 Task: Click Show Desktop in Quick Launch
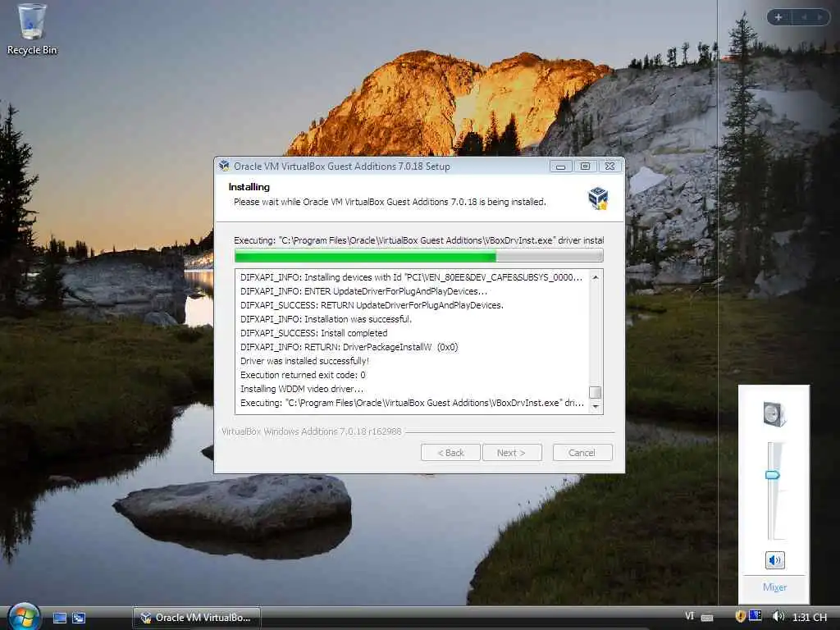(59, 618)
